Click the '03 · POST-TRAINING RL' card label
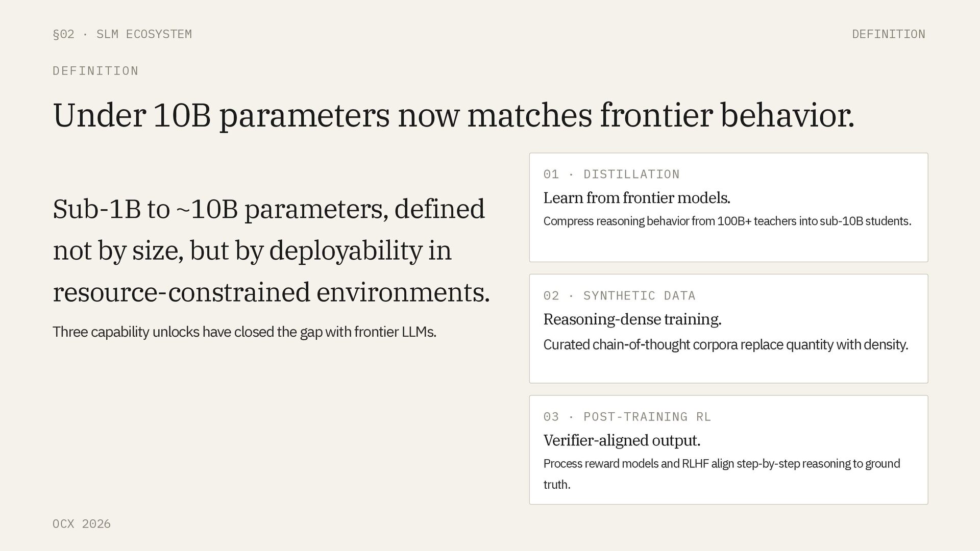Screen dimensions: 980x551 pyautogui.click(x=627, y=417)
